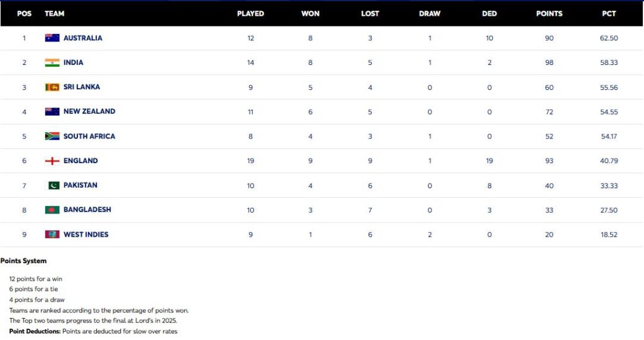
Task: Click the WON column header
Action: (x=310, y=13)
